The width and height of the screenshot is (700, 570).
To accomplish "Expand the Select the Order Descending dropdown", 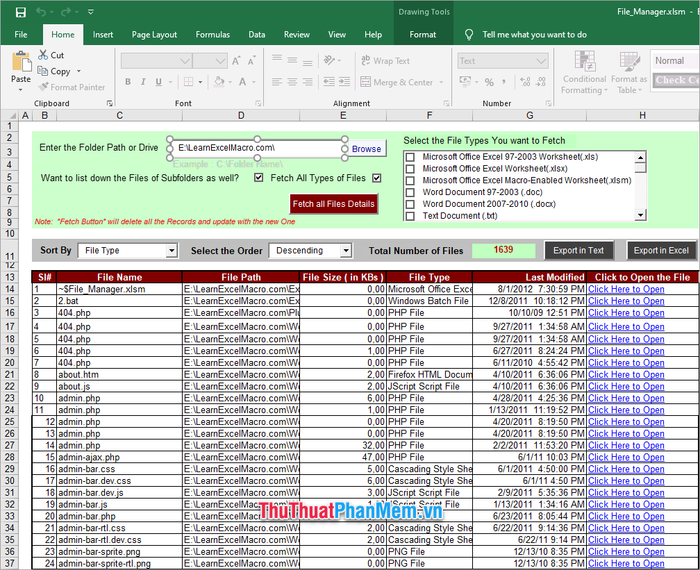I will [x=346, y=251].
